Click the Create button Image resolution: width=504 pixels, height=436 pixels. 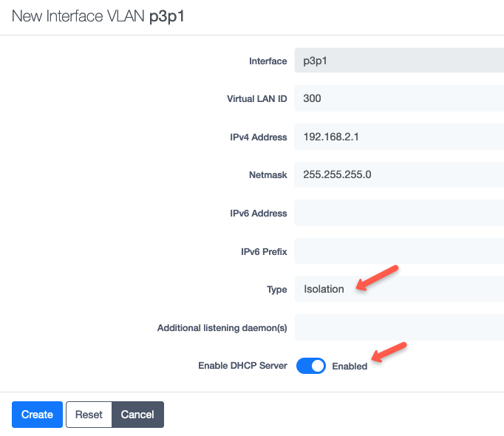(x=37, y=415)
